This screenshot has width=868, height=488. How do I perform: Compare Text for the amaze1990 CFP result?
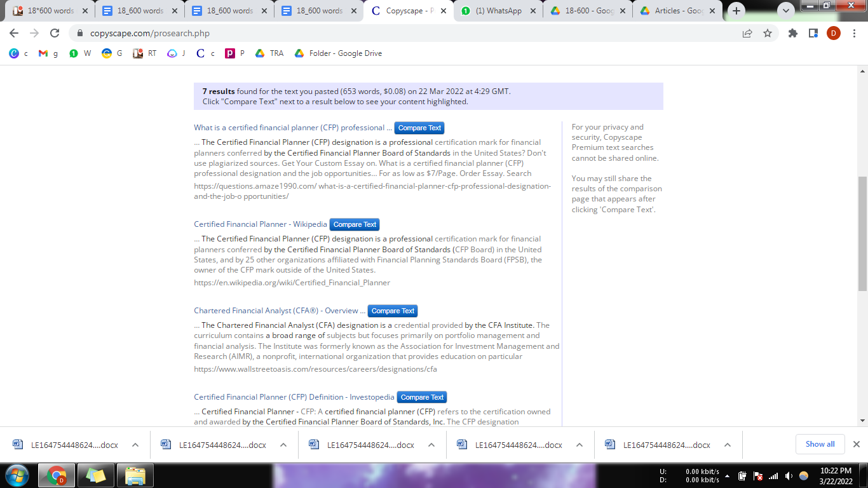[x=419, y=128]
